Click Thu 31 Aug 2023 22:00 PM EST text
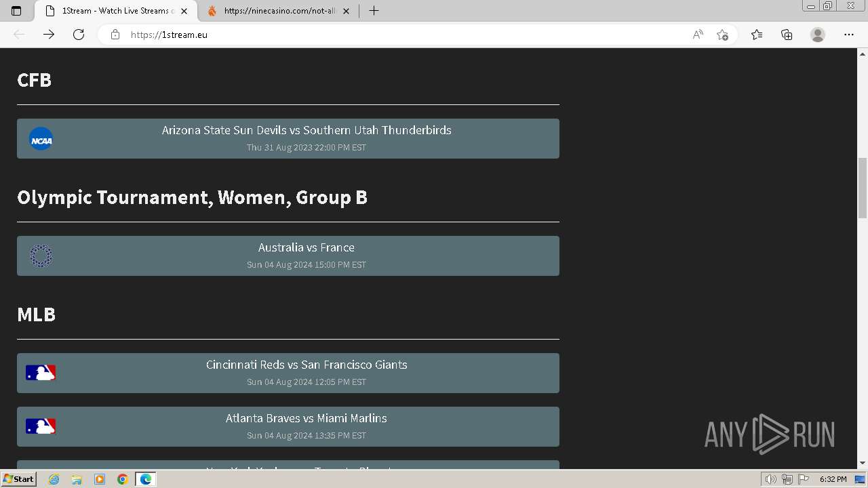868x488 pixels. pos(307,147)
